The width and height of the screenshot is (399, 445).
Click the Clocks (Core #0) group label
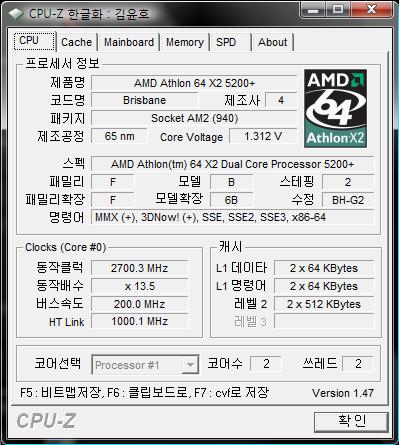pyautogui.click(x=66, y=247)
